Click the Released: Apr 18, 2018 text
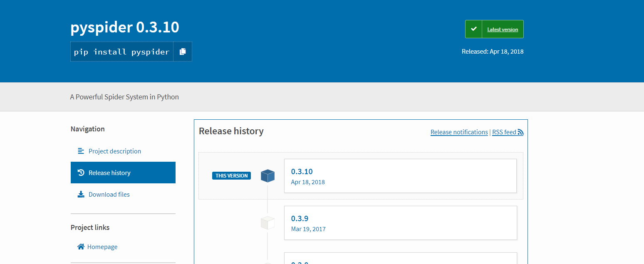This screenshot has height=264, width=644. 493,52
